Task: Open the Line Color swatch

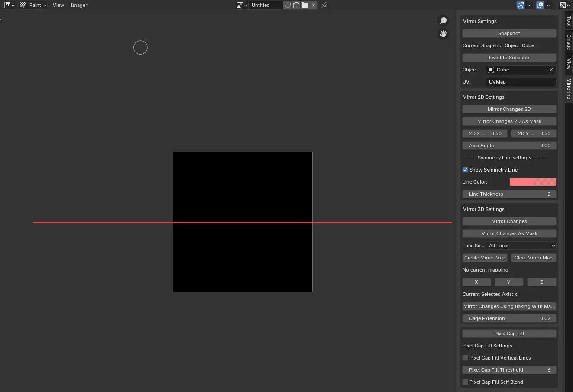Action: point(532,182)
